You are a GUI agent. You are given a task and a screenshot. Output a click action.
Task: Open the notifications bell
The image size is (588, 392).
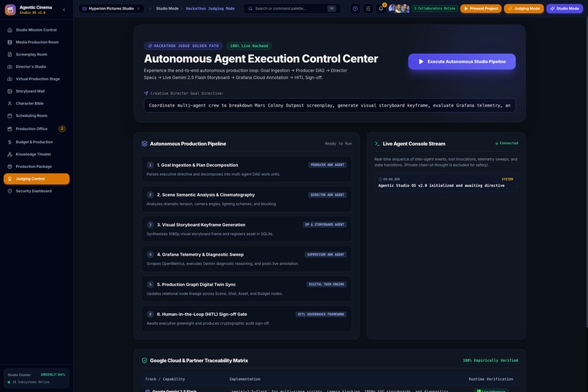pyautogui.click(x=381, y=8)
